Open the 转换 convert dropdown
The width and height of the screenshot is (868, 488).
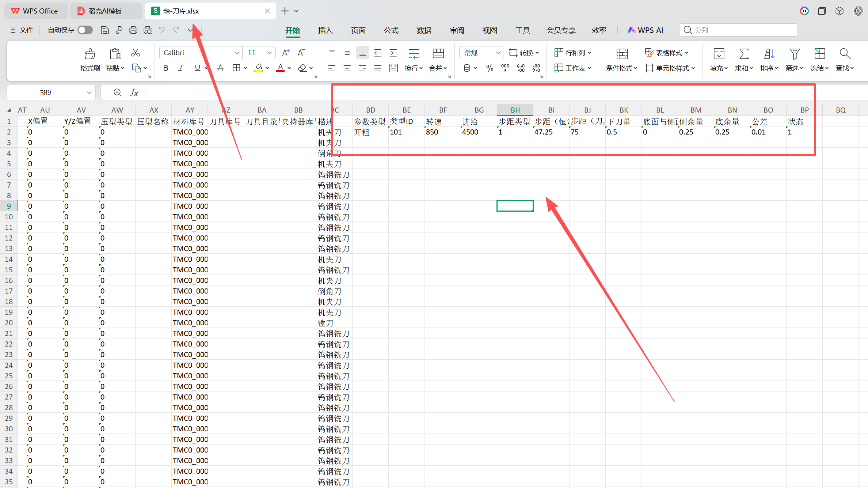(524, 53)
